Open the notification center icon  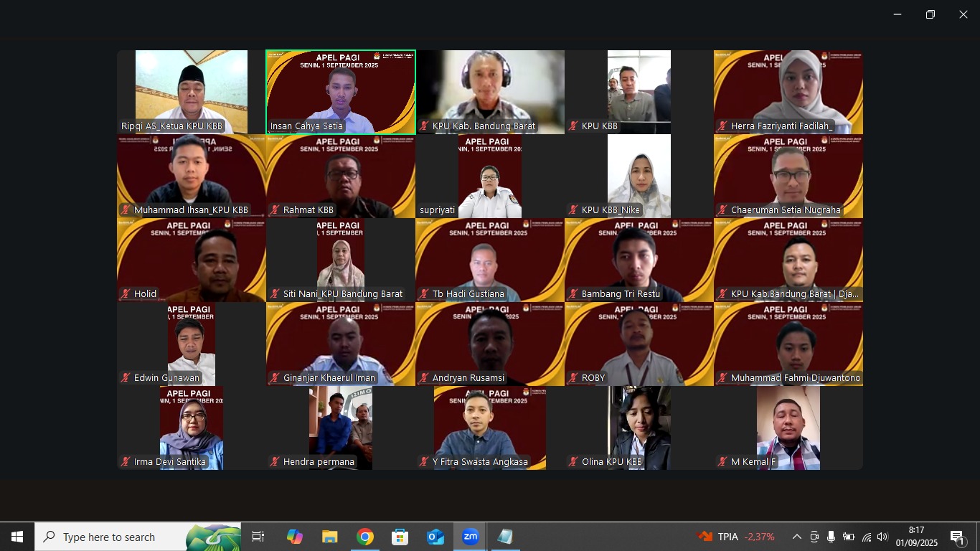[957, 537]
